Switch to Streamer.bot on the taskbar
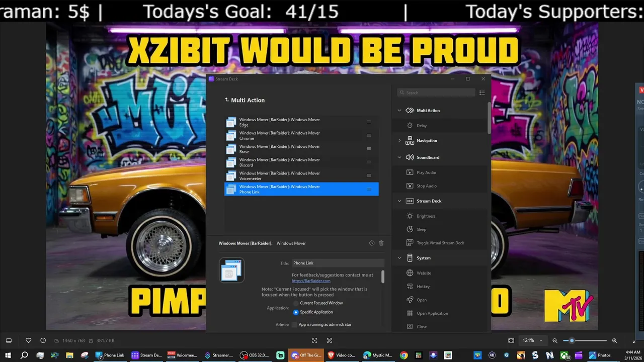Image resolution: width=644 pixels, height=362 pixels. click(x=219, y=355)
